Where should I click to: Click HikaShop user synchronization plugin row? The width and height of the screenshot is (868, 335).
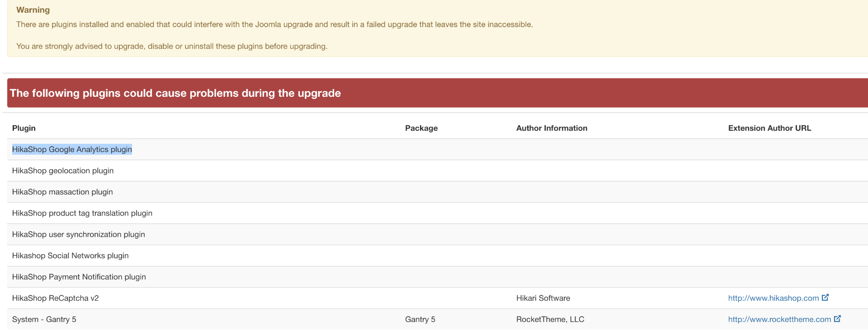pyautogui.click(x=79, y=235)
